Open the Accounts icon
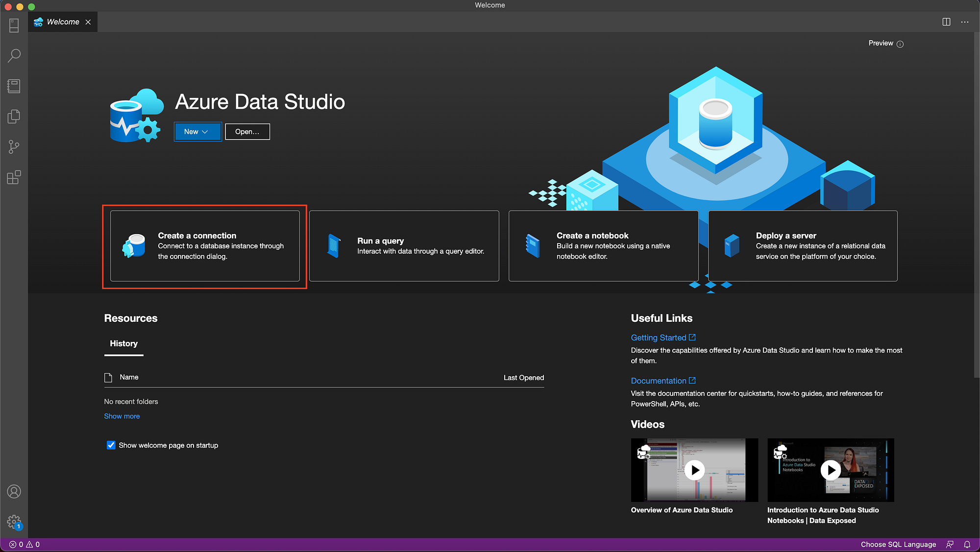 coord(14,491)
